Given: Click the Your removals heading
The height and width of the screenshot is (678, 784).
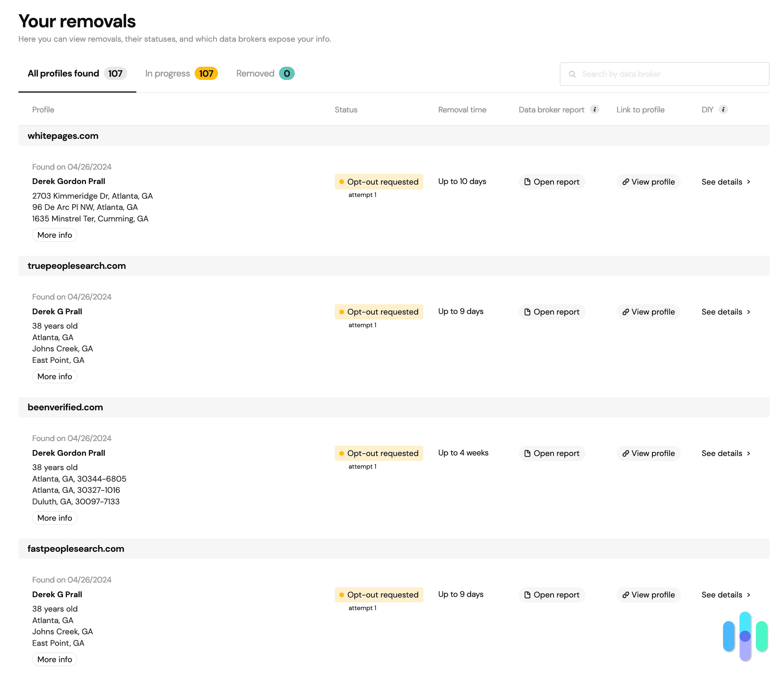Looking at the screenshot, I should click(x=77, y=21).
